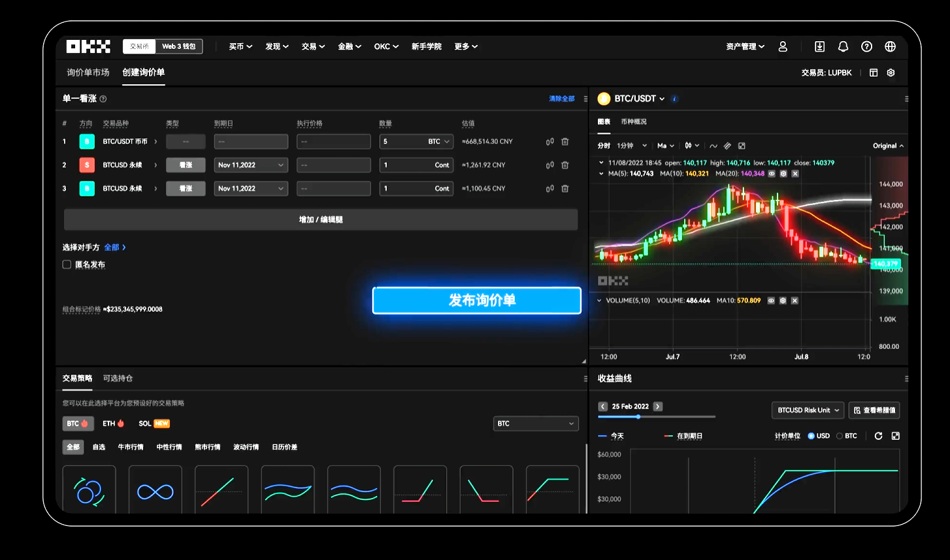Open the BTC unit dropdown in row 1
The height and width of the screenshot is (560, 950).
click(439, 141)
